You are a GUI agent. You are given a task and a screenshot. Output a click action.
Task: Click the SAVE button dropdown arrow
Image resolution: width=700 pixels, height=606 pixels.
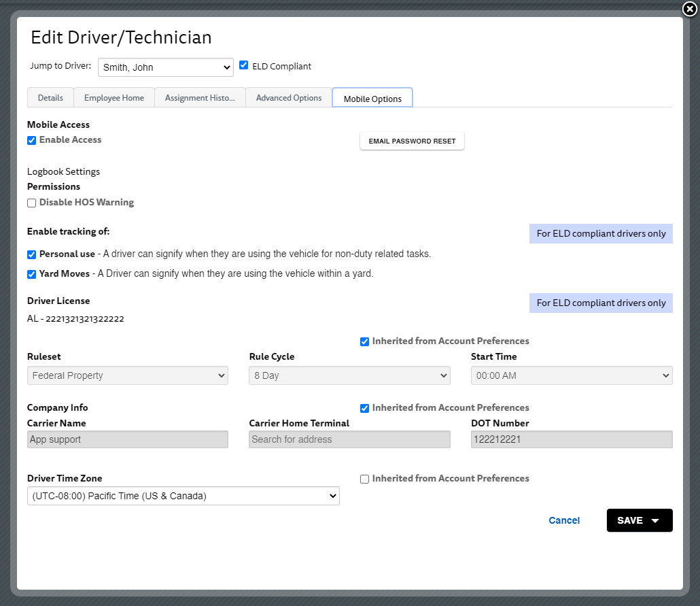(655, 520)
